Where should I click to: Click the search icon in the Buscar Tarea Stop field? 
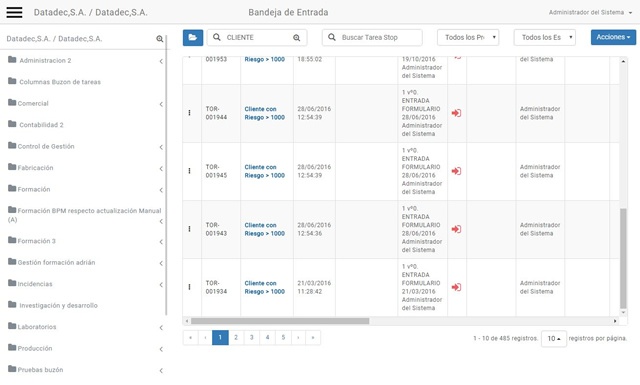pos(332,37)
